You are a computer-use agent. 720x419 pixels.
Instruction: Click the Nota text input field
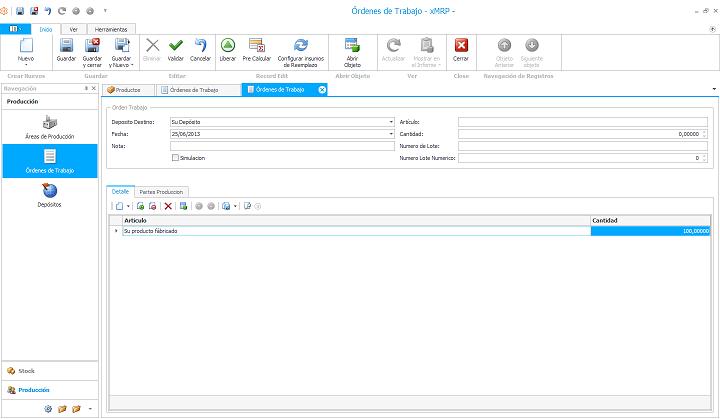(x=282, y=146)
